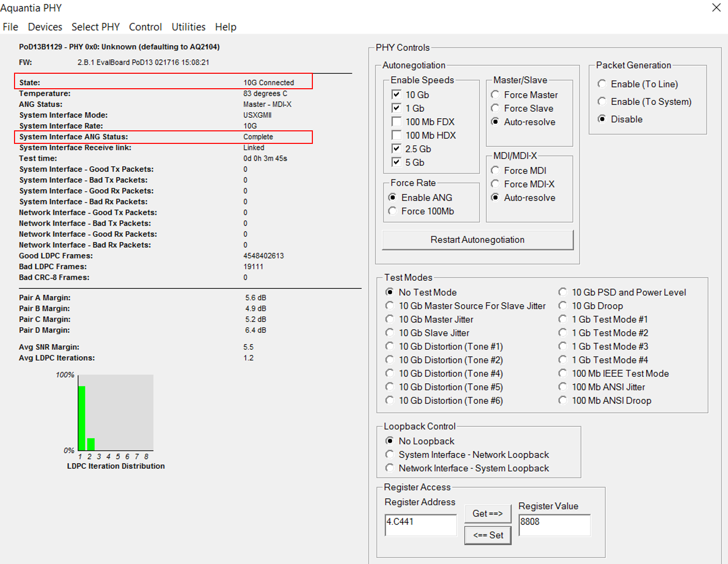Open the Help menu
The image size is (728, 564).
(x=226, y=27)
